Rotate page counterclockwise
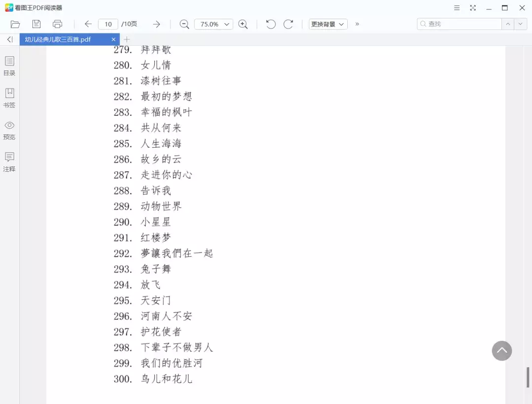Screen dimensions: 532x404 pos(270,24)
